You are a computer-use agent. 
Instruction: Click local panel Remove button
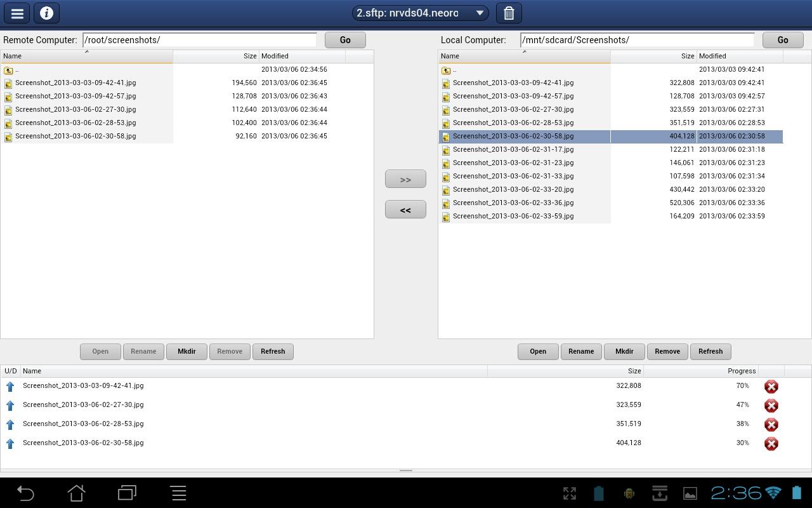click(667, 351)
